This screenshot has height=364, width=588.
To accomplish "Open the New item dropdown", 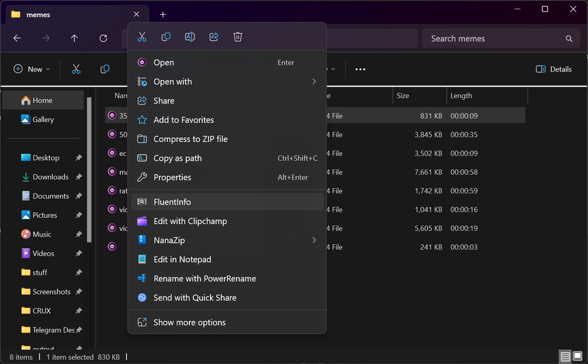I will click(x=31, y=69).
